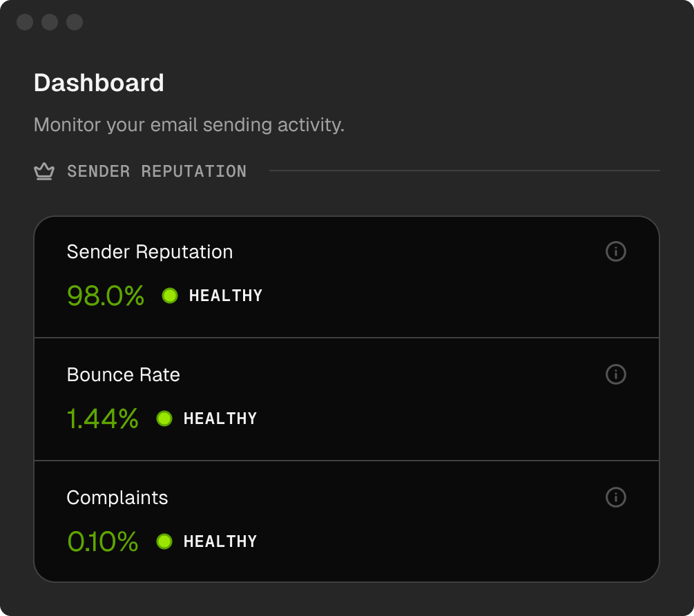Viewport: 694px width, 616px height.
Task: Click the 98.0% reputation value
Action: [x=106, y=296]
